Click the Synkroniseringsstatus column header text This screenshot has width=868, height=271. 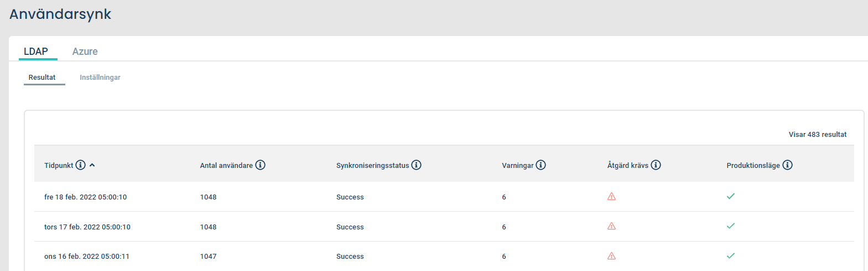(372, 166)
